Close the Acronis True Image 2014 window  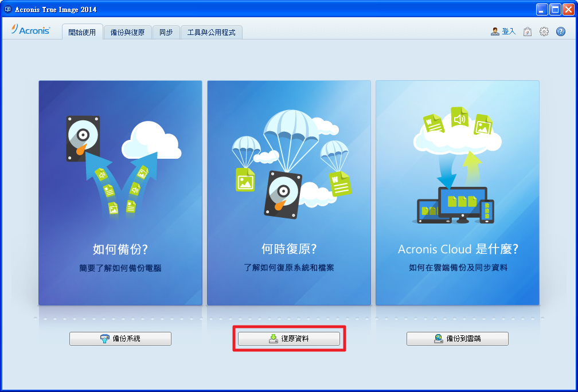point(568,9)
